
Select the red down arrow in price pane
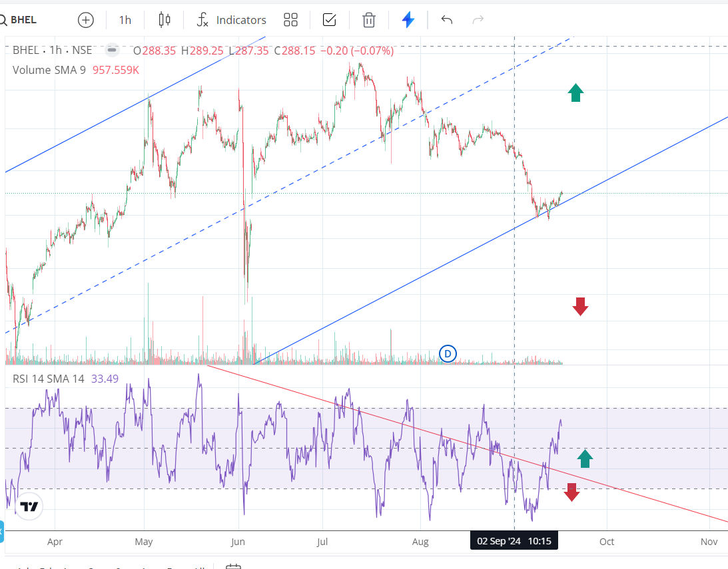(x=580, y=307)
